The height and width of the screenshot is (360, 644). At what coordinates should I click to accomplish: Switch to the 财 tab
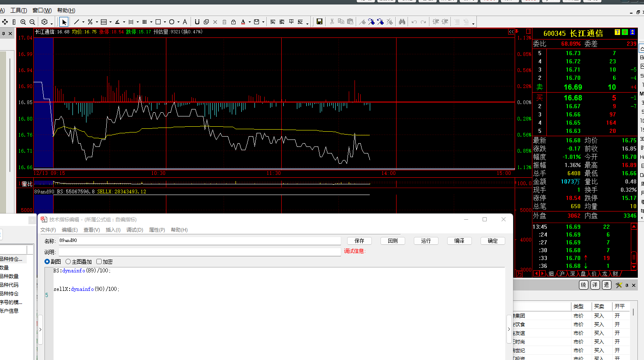(615, 274)
